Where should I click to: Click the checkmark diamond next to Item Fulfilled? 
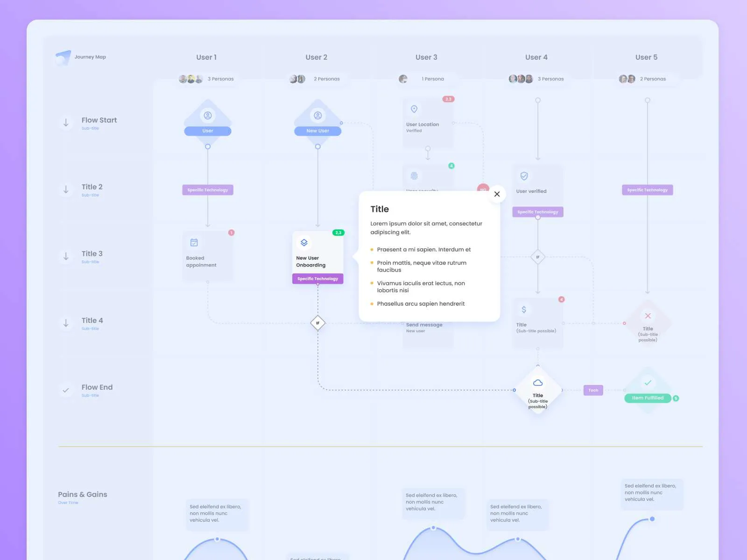[648, 383]
